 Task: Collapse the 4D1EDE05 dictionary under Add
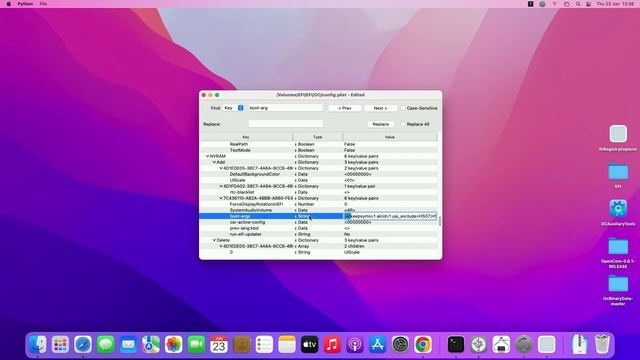[221, 168]
